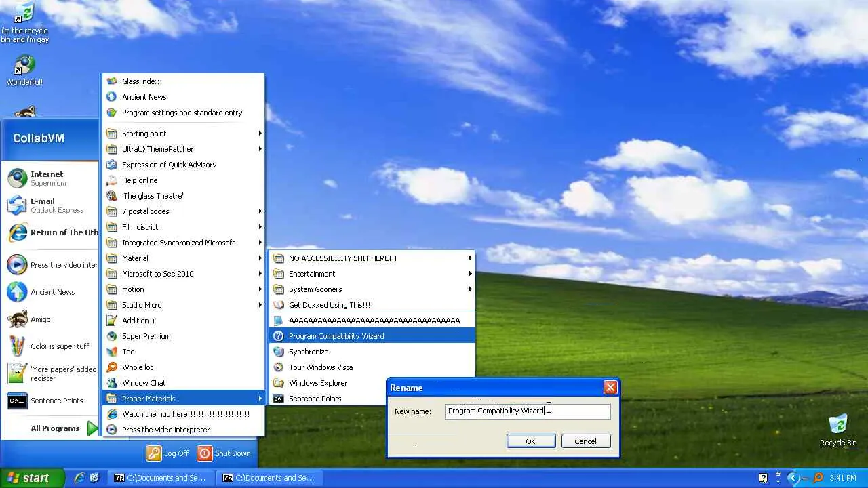868x488 pixels.
Task: Expand the Studio Micro submenu arrow
Action: pos(260,305)
